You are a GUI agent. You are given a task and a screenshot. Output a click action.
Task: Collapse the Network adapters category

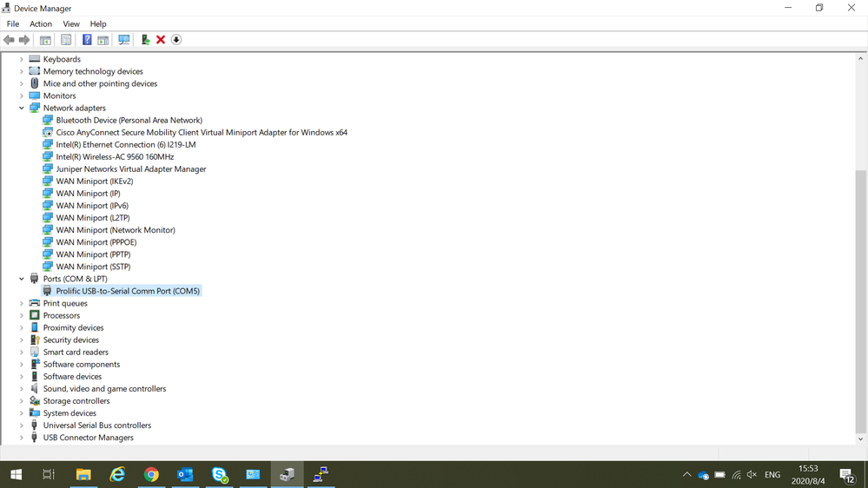pyautogui.click(x=22, y=108)
